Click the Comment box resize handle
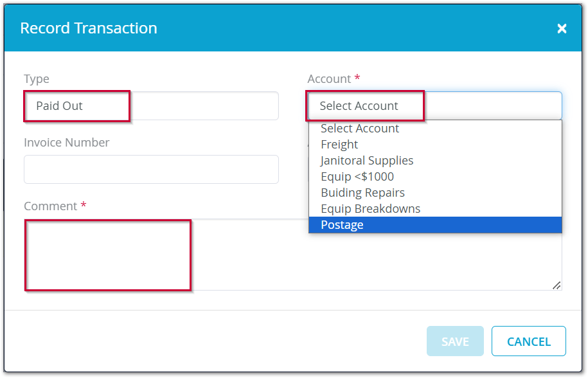 pos(557,285)
